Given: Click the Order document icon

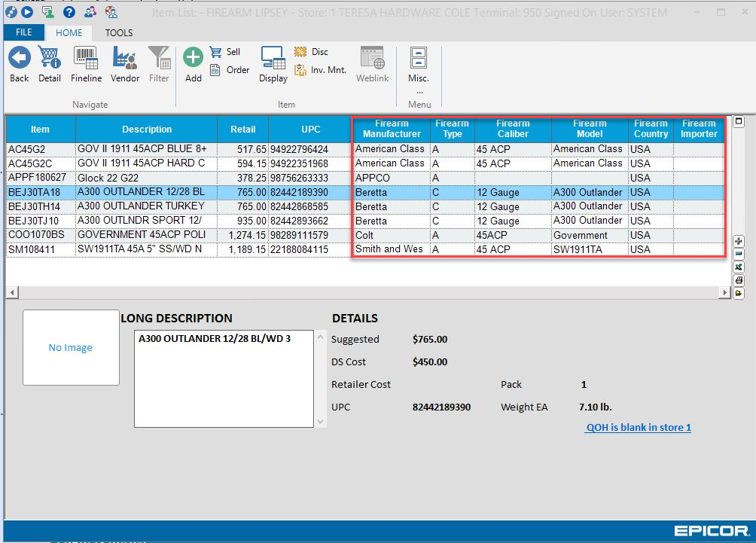Looking at the screenshot, I should point(215,70).
